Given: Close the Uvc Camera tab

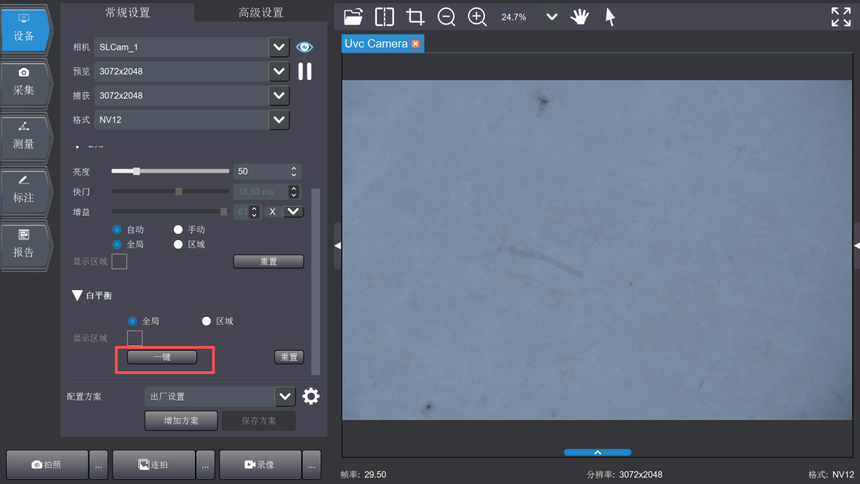Looking at the screenshot, I should pyautogui.click(x=416, y=44).
